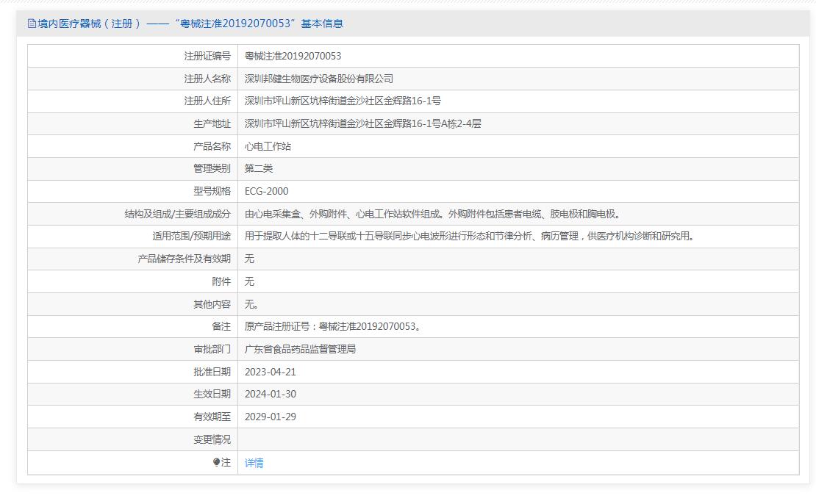Screen dimensions: 816x504
Task: Select the expiry date 2029-01-29
Action: click(x=270, y=417)
